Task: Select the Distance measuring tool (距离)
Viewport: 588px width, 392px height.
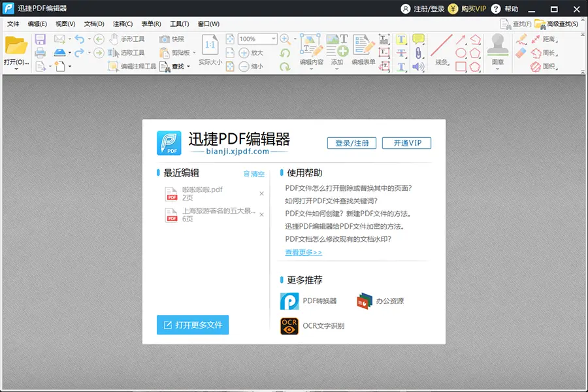Action: point(544,39)
